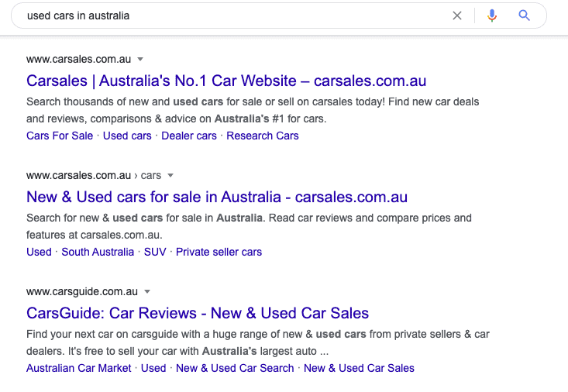This screenshot has height=392, width=568.
Task: Go to the Cars For Sale sitelink
Action: click(60, 136)
